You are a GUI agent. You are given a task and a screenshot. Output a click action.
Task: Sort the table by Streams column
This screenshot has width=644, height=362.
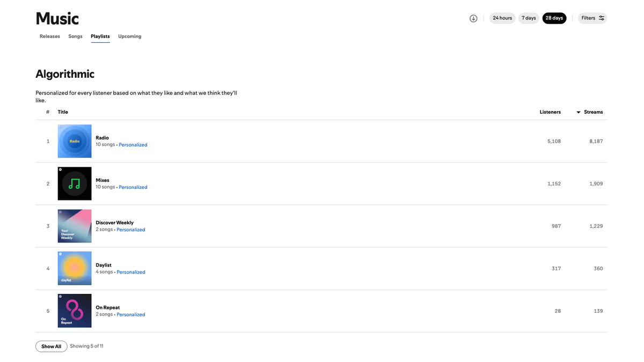[x=590, y=112]
